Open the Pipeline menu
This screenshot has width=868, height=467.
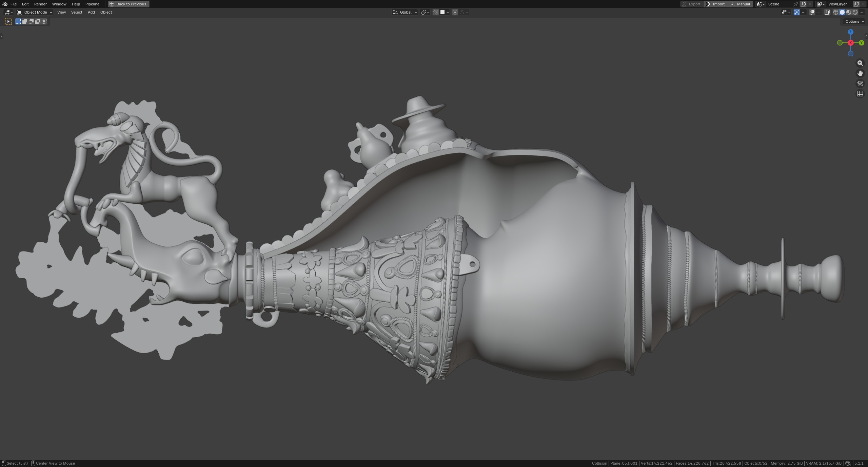[92, 4]
